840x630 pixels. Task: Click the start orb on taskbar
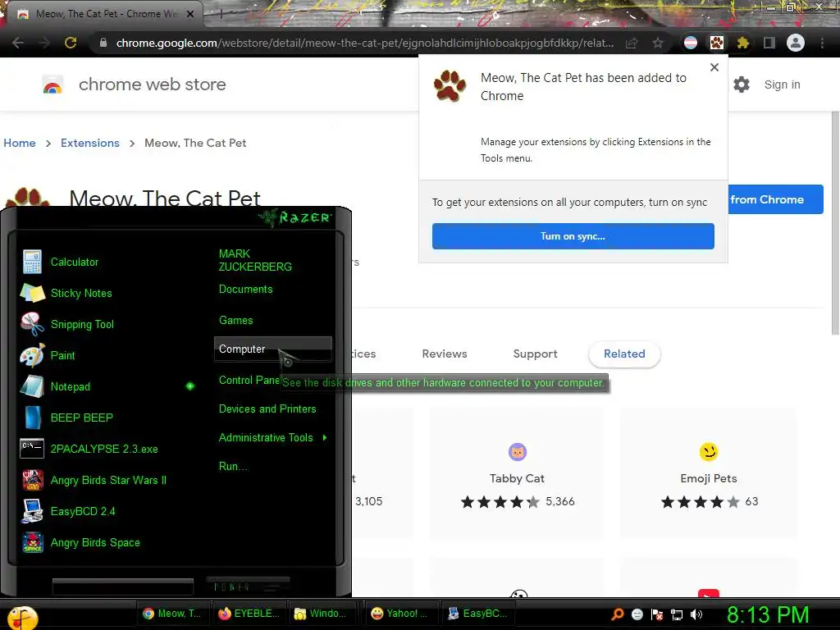point(21,617)
